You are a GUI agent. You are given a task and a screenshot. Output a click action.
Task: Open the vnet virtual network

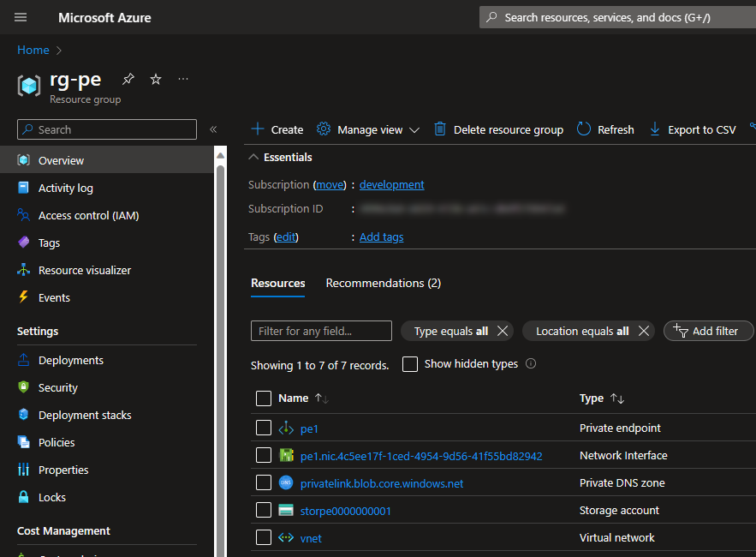(311, 539)
